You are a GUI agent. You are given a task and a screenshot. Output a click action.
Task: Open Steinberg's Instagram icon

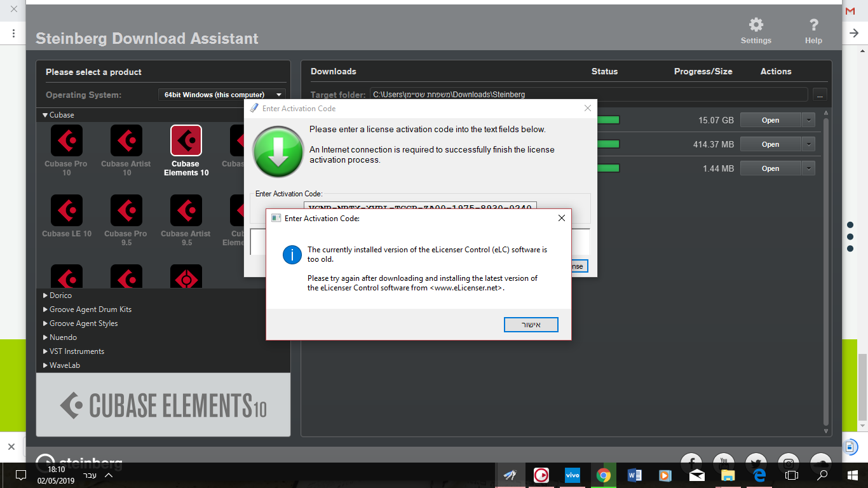point(789,463)
